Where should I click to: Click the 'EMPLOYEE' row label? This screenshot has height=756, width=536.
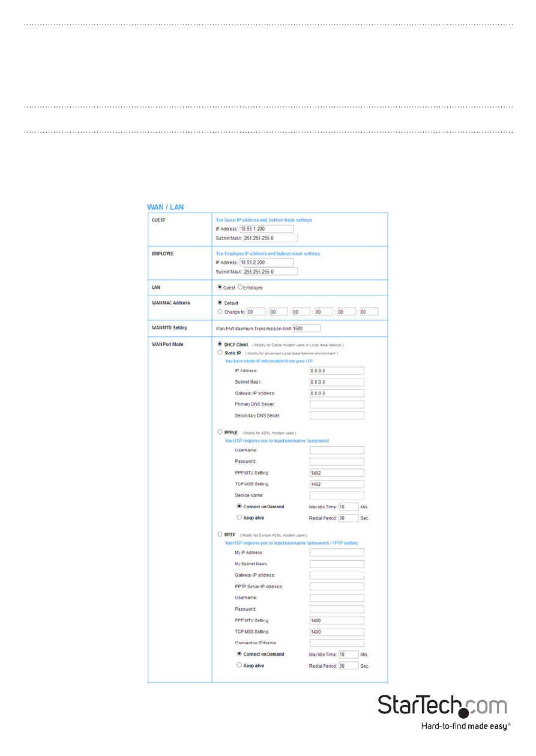[x=163, y=253]
